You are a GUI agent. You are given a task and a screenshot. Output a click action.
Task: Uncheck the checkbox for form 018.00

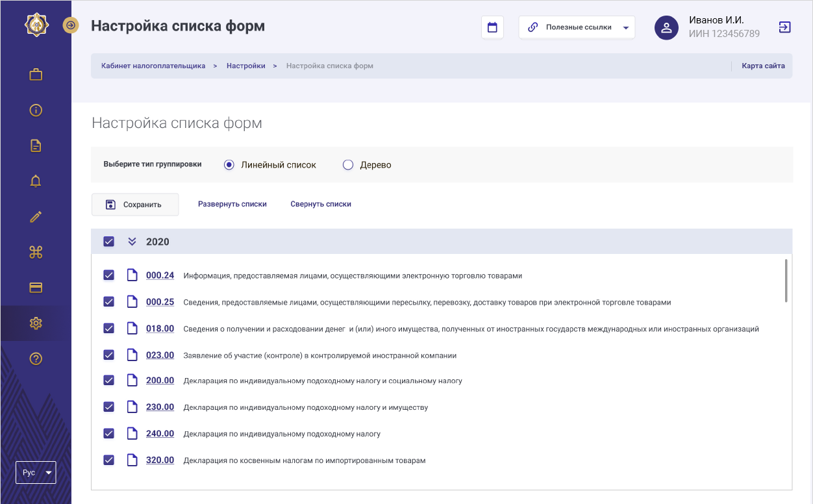click(x=108, y=329)
